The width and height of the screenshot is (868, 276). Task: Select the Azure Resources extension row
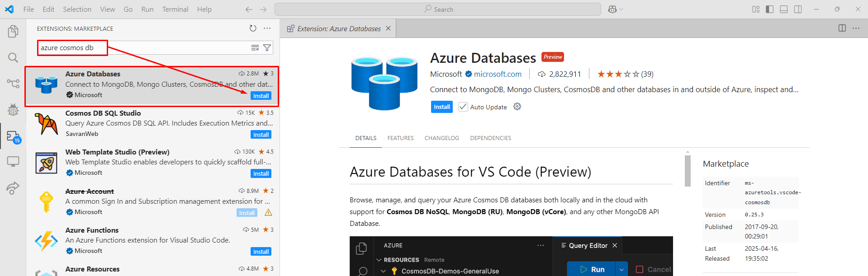pos(153,269)
